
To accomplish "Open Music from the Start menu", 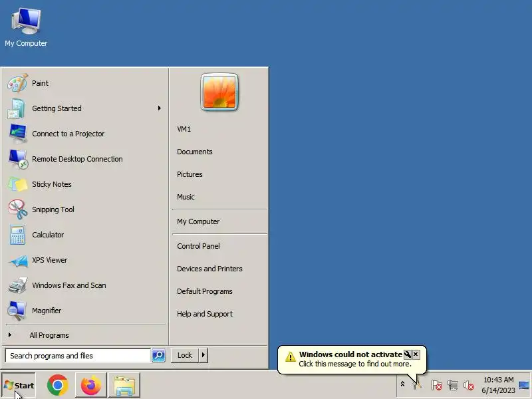I will [x=186, y=197].
